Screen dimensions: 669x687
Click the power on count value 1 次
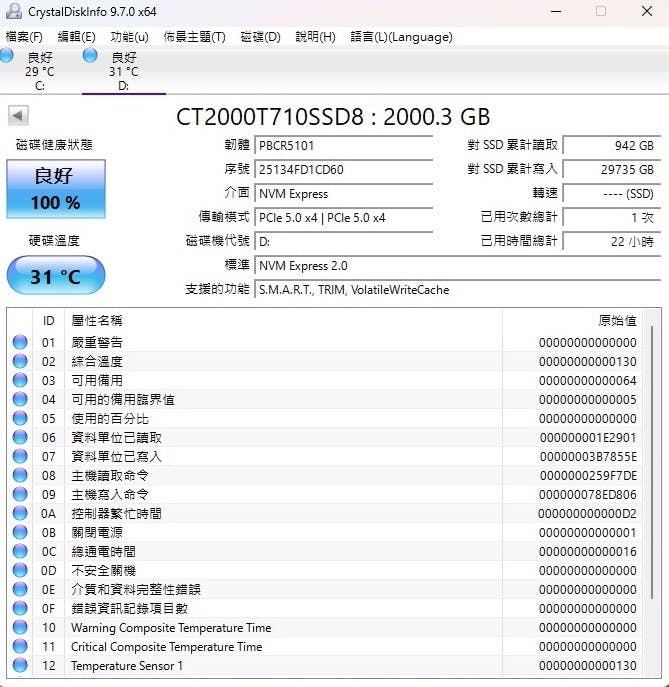[x=612, y=218]
